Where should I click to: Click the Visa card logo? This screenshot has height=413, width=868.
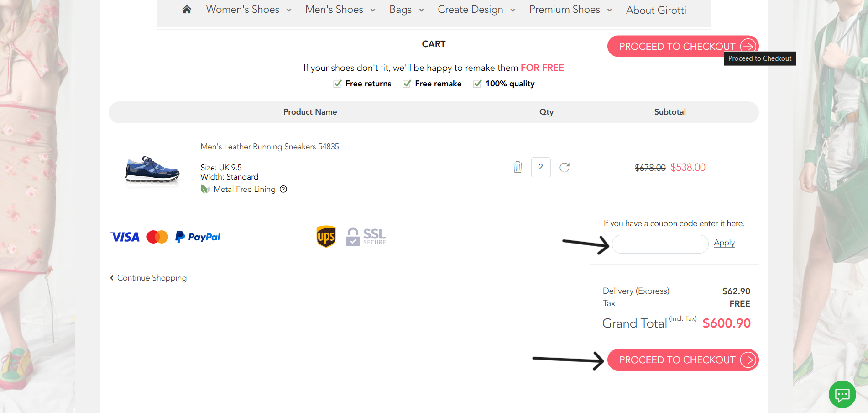(x=125, y=237)
